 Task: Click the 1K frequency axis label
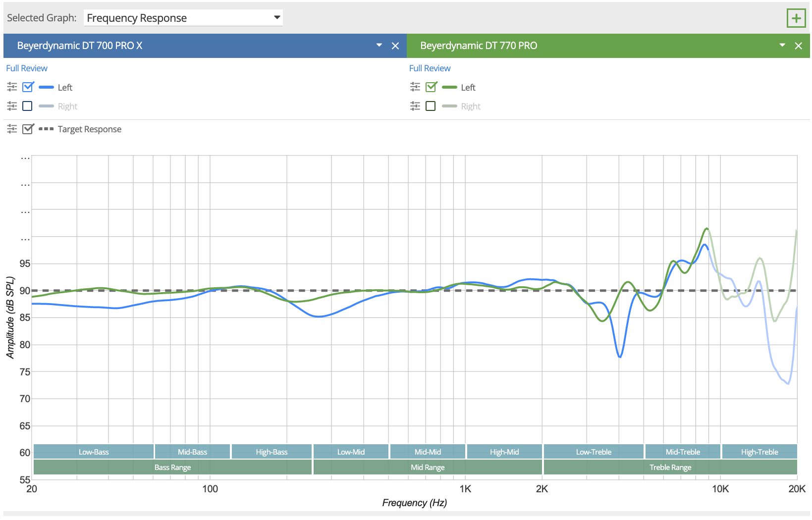pos(465,489)
